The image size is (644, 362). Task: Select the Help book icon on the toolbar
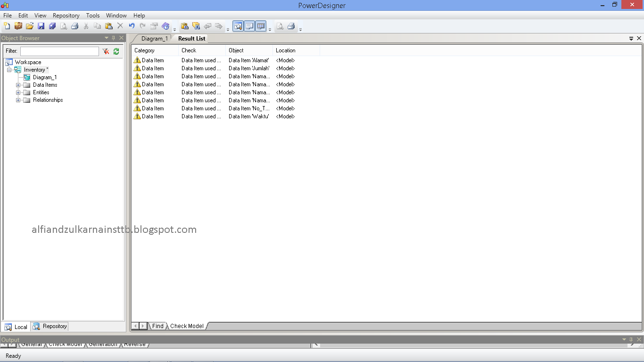pos(165,26)
